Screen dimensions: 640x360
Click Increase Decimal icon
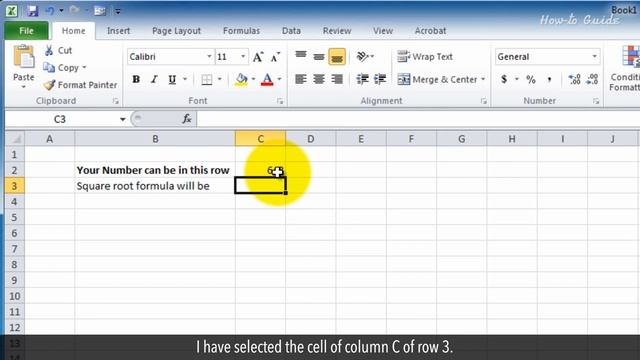pyautogui.click(x=574, y=79)
